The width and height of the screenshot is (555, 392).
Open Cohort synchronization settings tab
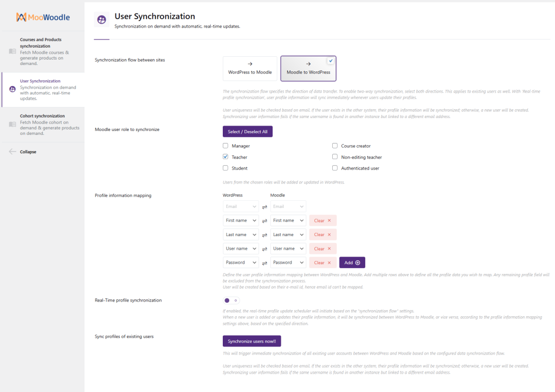pos(42,116)
